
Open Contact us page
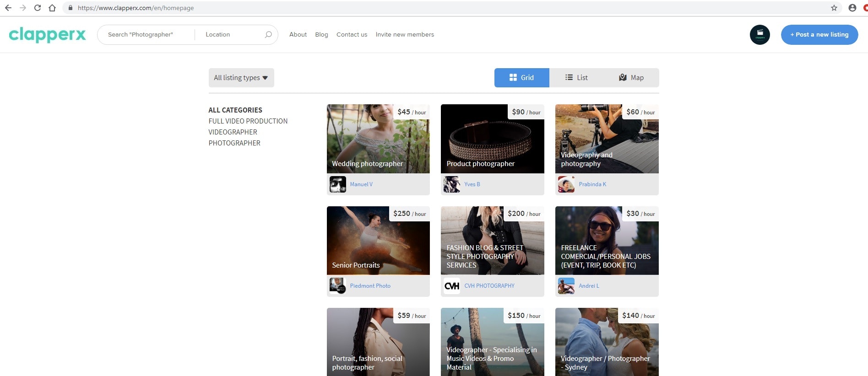(x=352, y=34)
